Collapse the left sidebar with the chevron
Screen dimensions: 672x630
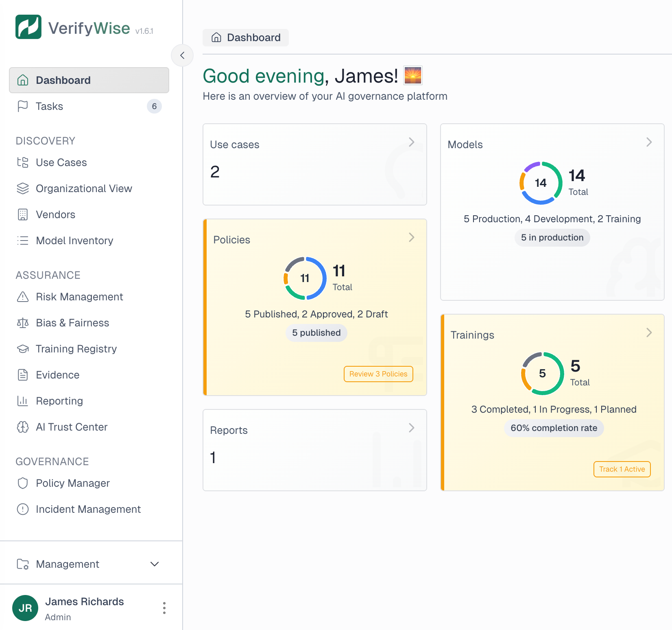pos(182,55)
